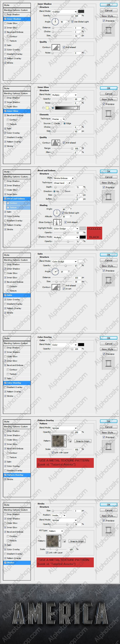Open the Inner Glow quality contour thumbnail
This screenshot has width=120, height=644.
point(55,143)
